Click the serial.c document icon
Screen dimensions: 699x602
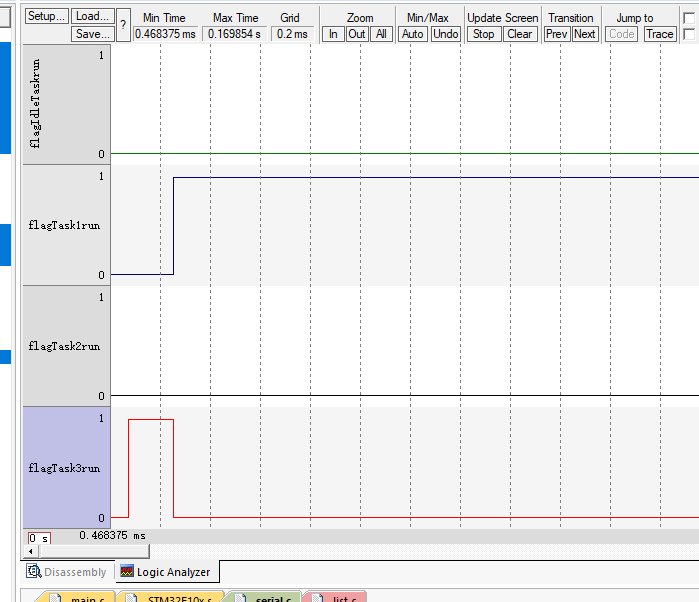pyautogui.click(x=240, y=598)
